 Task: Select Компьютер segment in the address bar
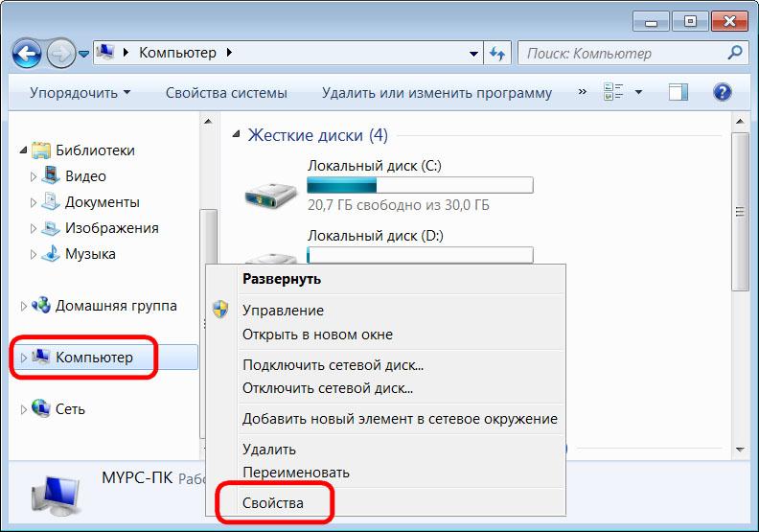(x=177, y=53)
